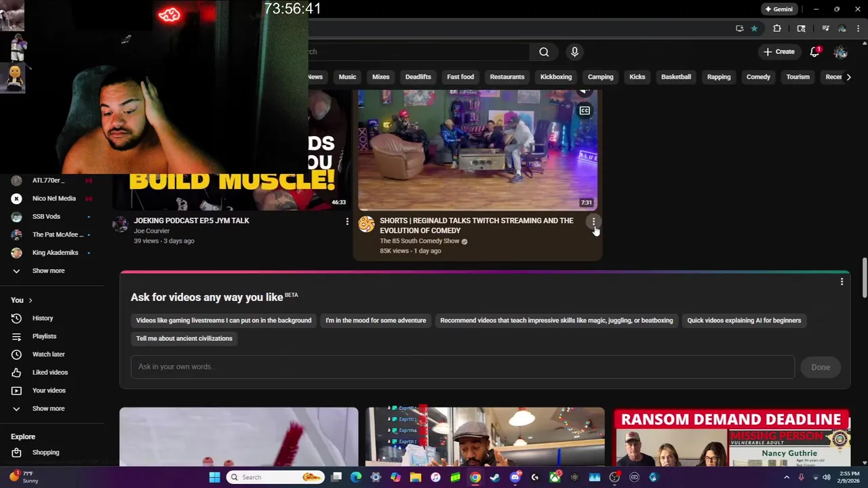Show more filter chips with right arrow

(x=848, y=77)
